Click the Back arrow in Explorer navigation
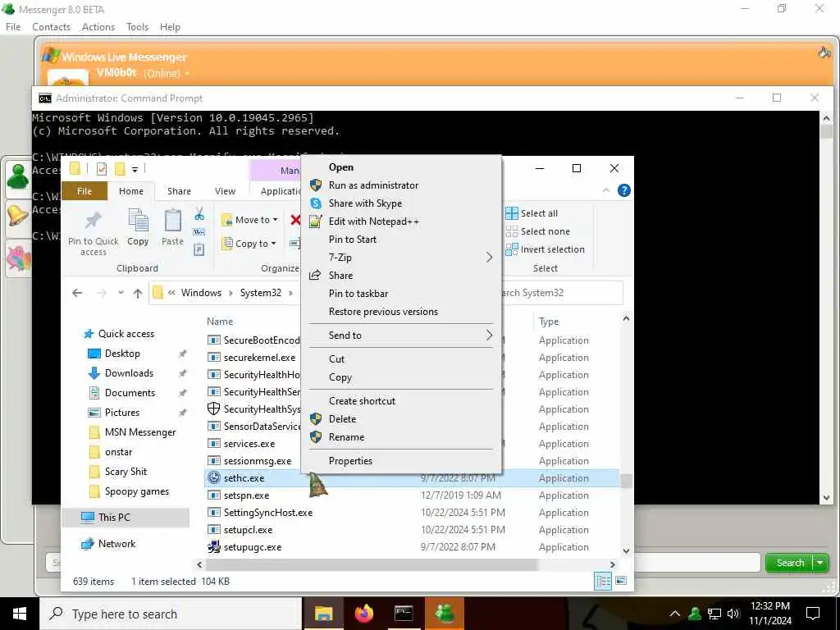This screenshot has height=630, width=840. click(x=77, y=293)
